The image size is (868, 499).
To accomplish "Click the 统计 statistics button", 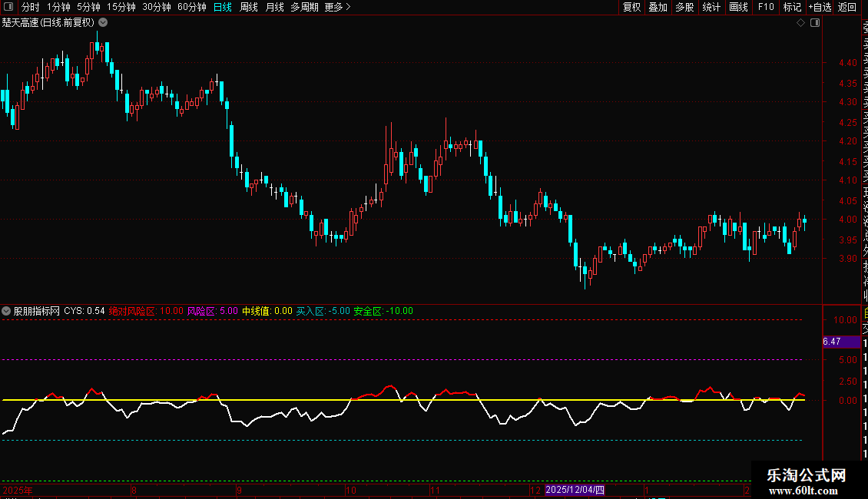I will pyautogui.click(x=711, y=7).
